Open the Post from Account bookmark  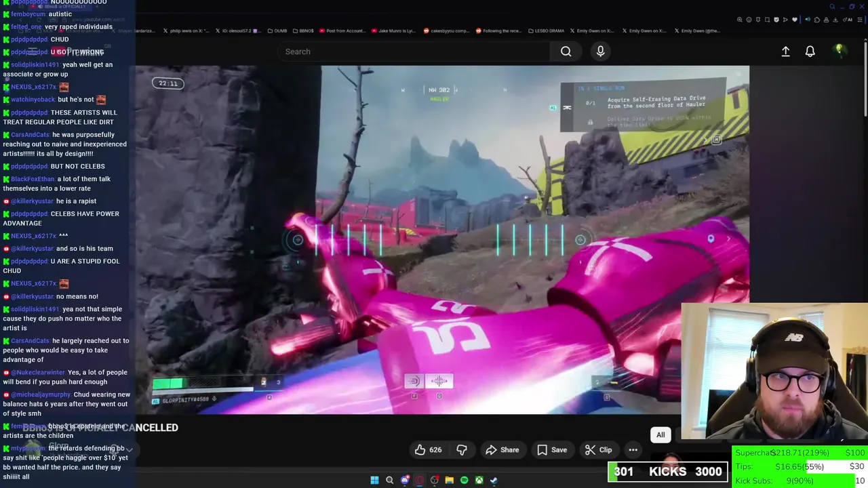point(342,30)
